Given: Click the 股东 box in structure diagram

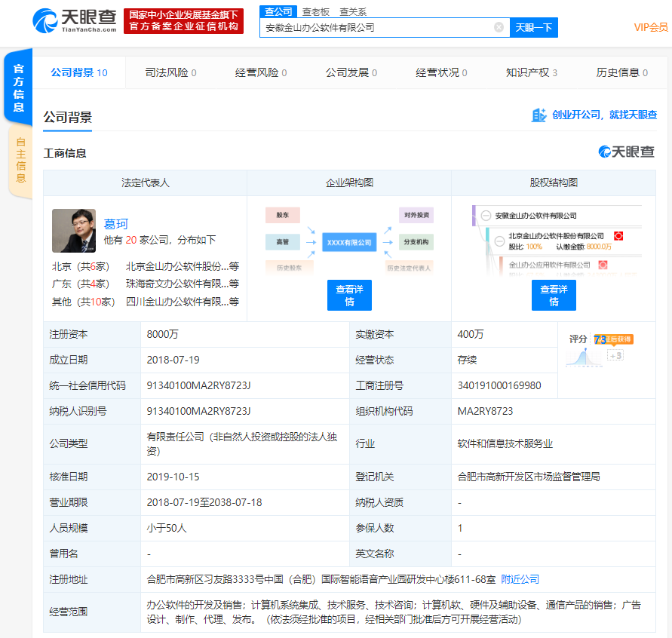Looking at the screenshot, I should [x=282, y=215].
